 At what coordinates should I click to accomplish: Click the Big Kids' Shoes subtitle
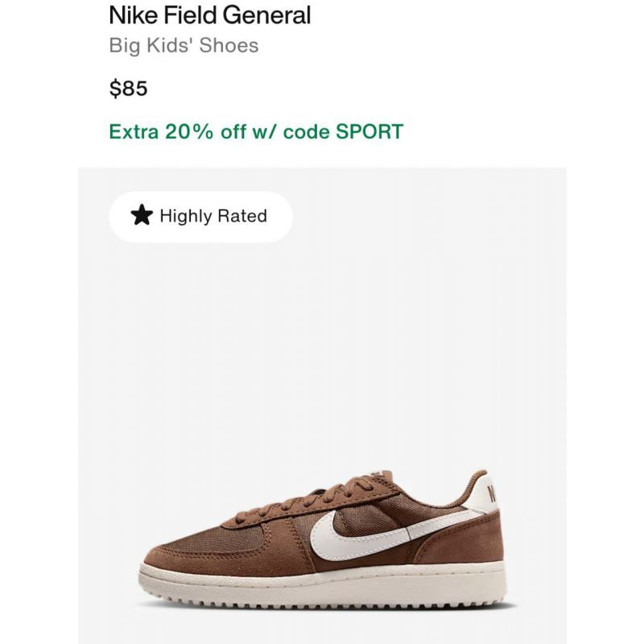pyautogui.click(x=184, y=46)
